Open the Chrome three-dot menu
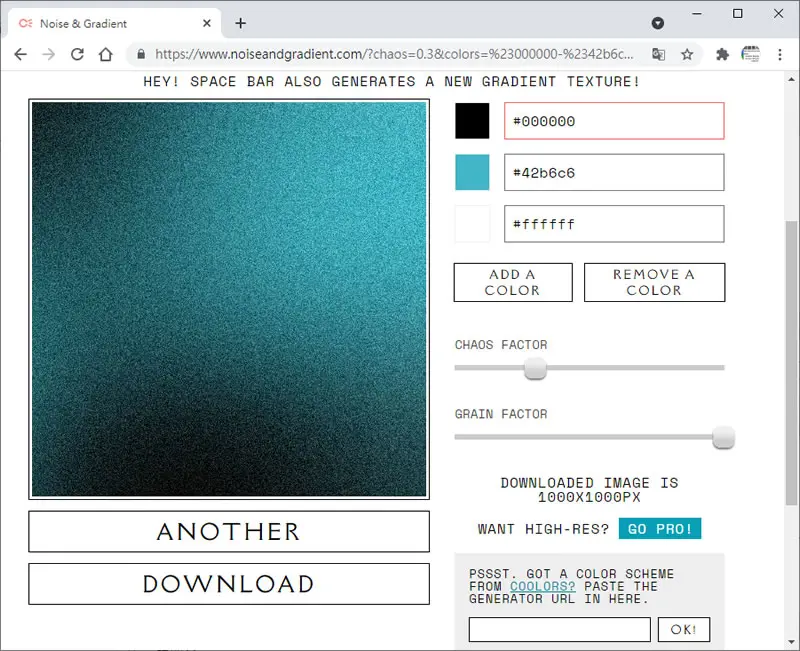This screenshot has height=651, width=800. coord(780,54)
